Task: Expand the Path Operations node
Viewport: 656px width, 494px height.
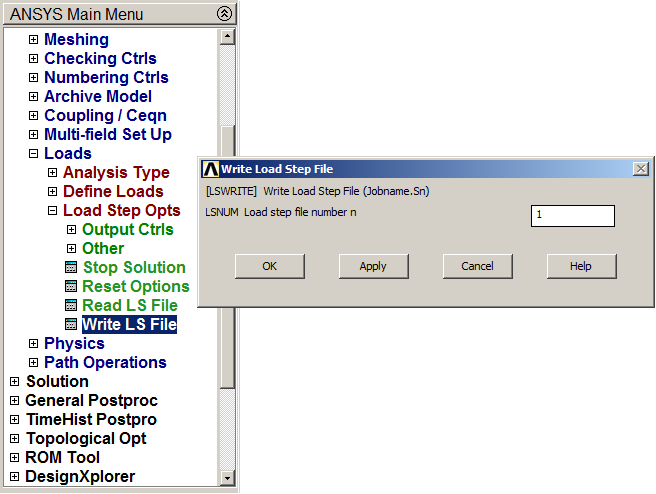Action: point(33,363)
